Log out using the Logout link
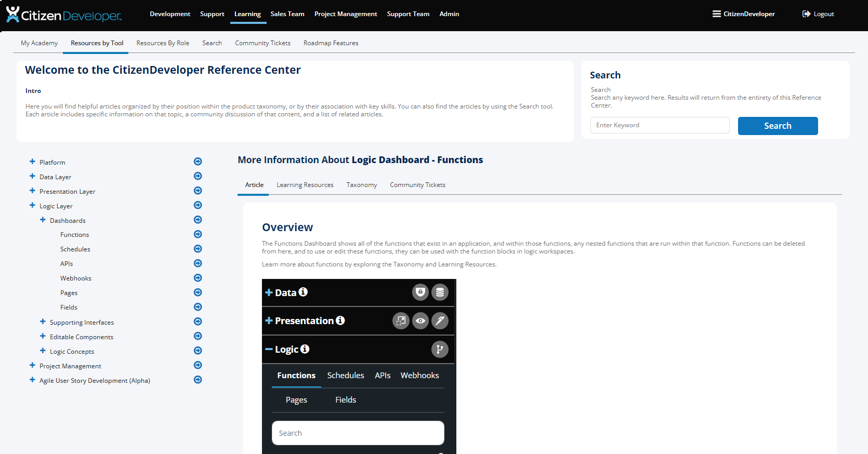The width and height of the screenshot is (868, 454). click(818, 14)
